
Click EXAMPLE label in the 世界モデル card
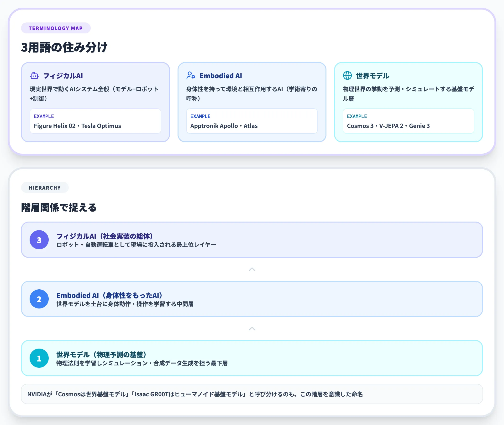[x=357, y=116]
